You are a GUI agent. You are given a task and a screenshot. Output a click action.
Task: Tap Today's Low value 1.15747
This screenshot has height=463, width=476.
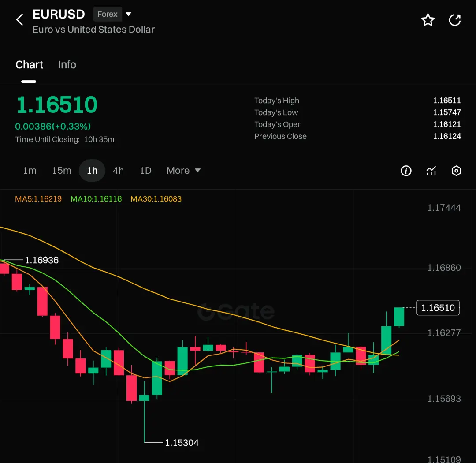pos(447,112)
